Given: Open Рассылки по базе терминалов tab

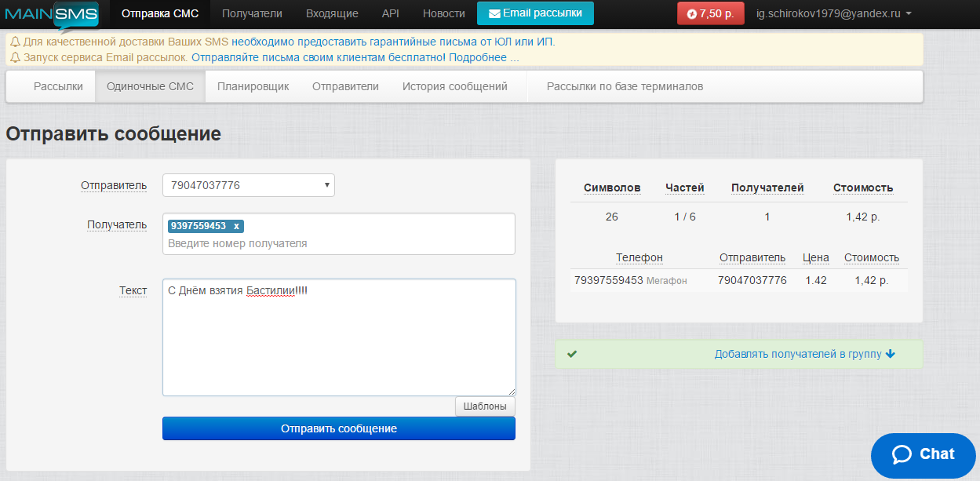Looking at the screenshot, I should point(625,86).
